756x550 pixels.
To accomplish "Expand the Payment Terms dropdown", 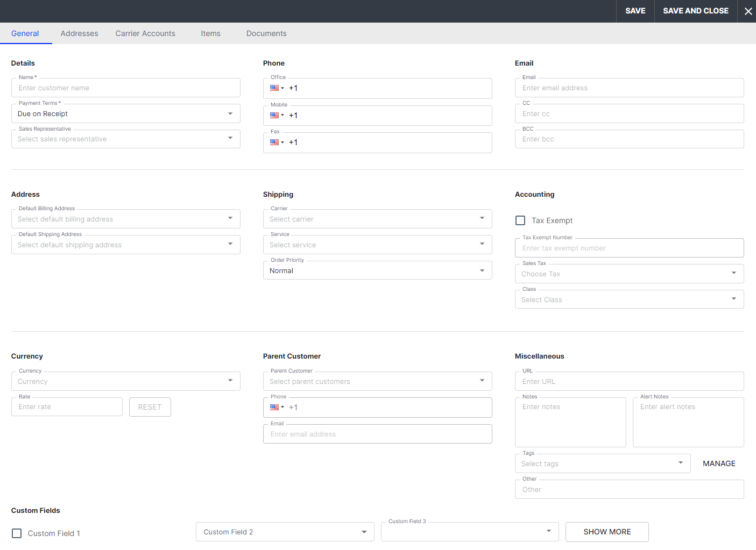I will point(126,113).
